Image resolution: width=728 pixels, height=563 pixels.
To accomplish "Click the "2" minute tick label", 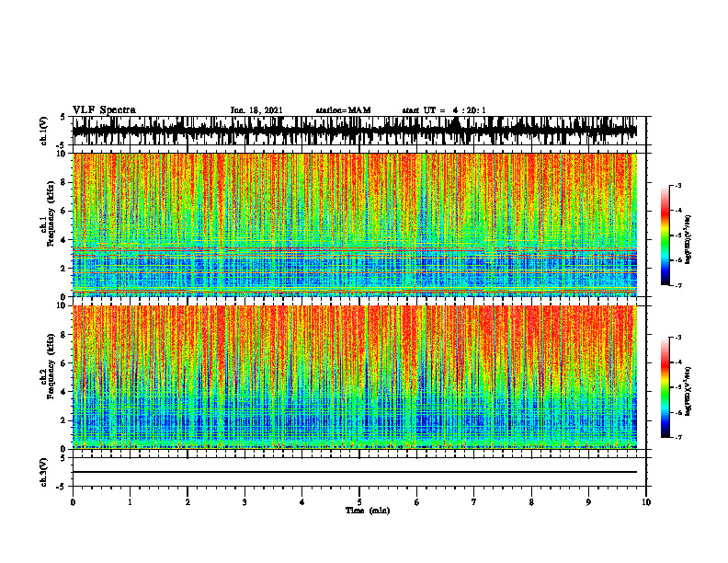I will [x=188, y=502].
